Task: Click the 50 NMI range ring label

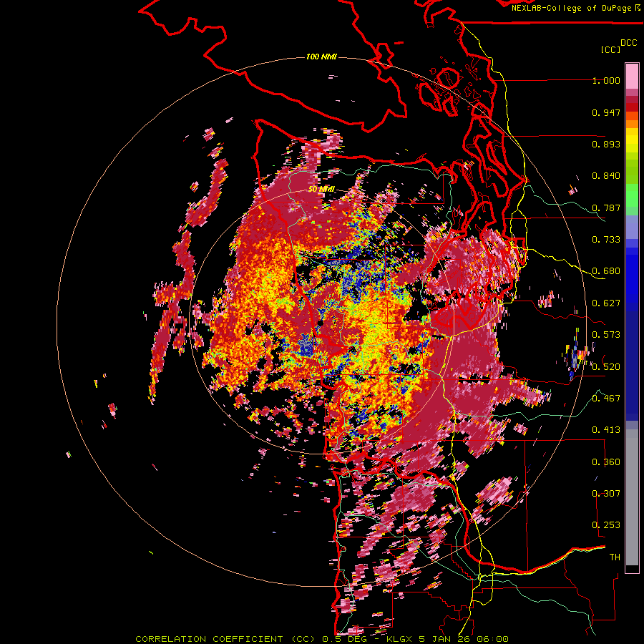Action: click(x=321, y=190)
